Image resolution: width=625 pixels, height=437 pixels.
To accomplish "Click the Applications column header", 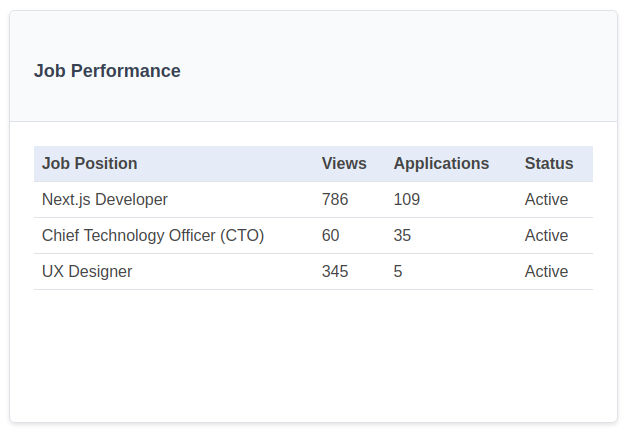I will (x=441, y=163).
